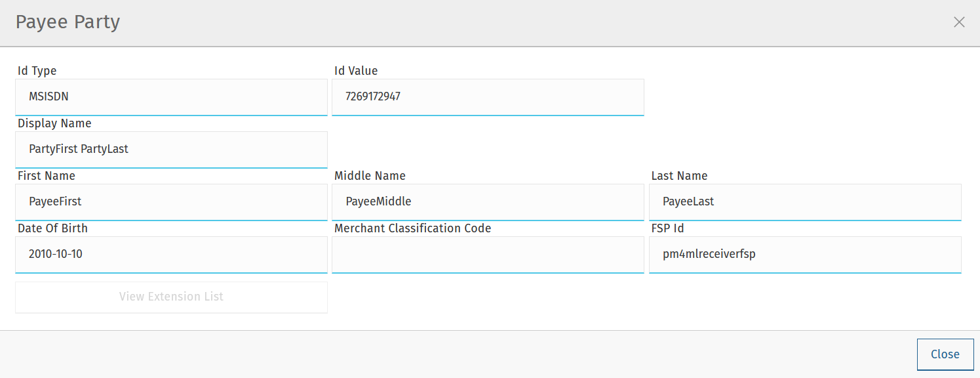Image resolution: width=980 pixels, height=378 pixels.
Task: Close the dialog with the X icon
Action: pos(959,22)
